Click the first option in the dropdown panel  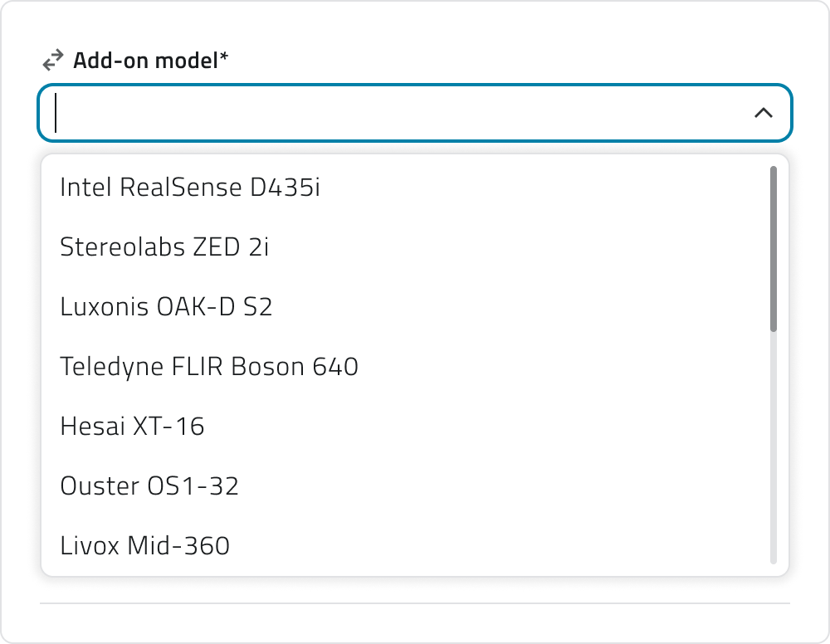[189, 187]
